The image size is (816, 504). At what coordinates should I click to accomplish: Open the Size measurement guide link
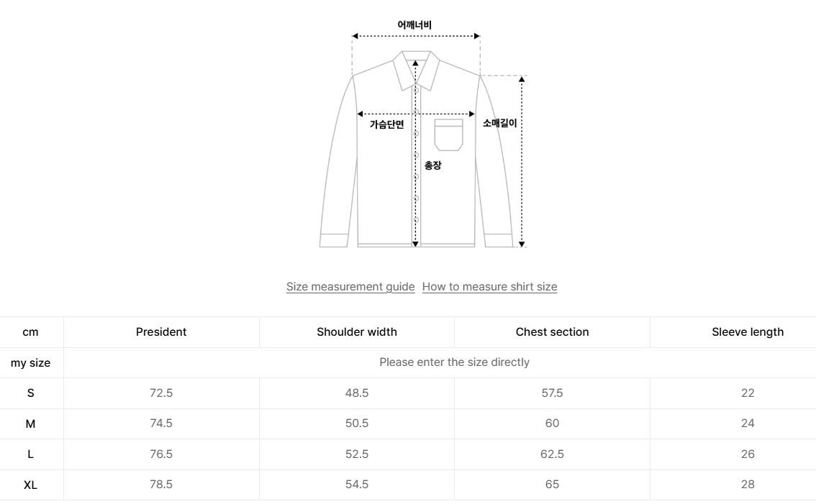pyautogui.click(x=350, y=287)
